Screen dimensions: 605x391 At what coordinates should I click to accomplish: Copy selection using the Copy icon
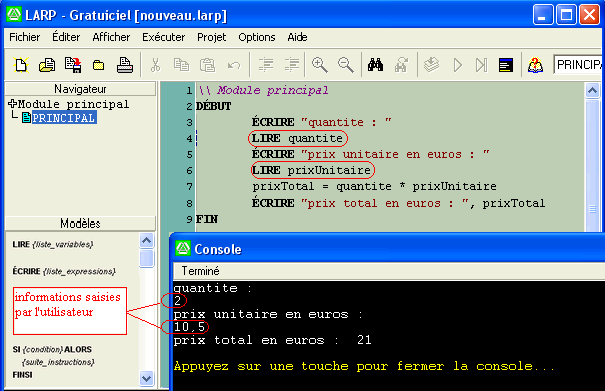(x=181, y=65)
